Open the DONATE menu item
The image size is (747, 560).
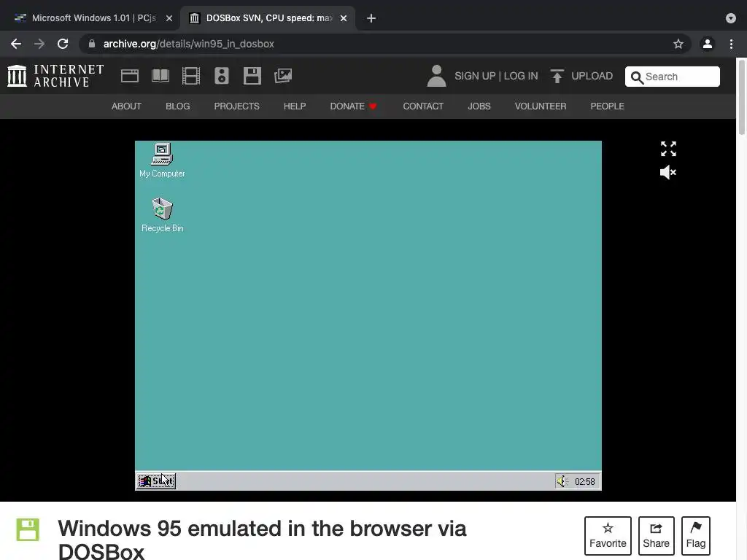[x=354, y=106]
